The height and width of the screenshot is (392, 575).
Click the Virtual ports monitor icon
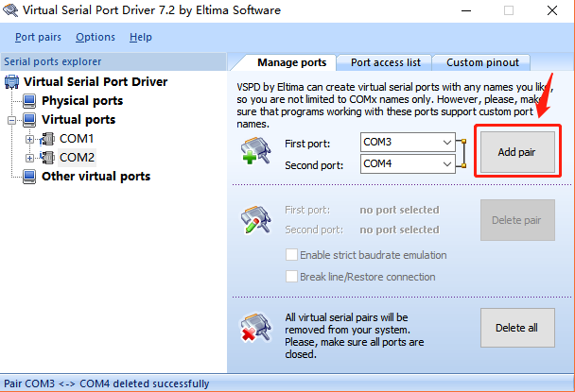point(29,120)
